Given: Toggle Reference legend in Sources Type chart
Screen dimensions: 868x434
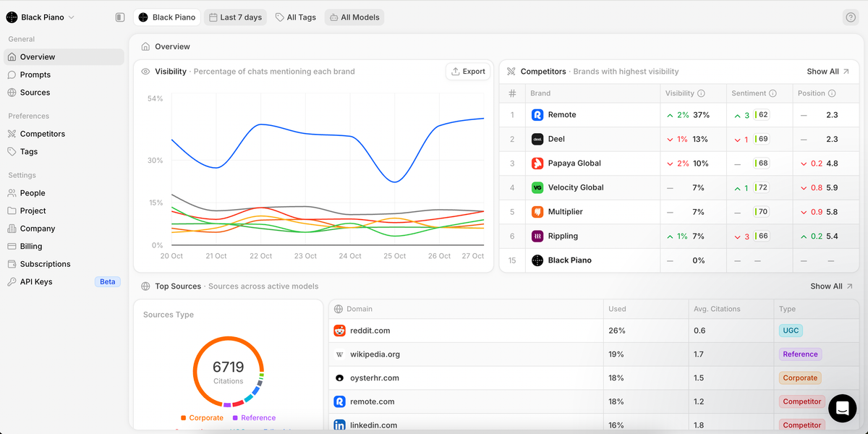Looking at the screenshot, I should (254, 418).
